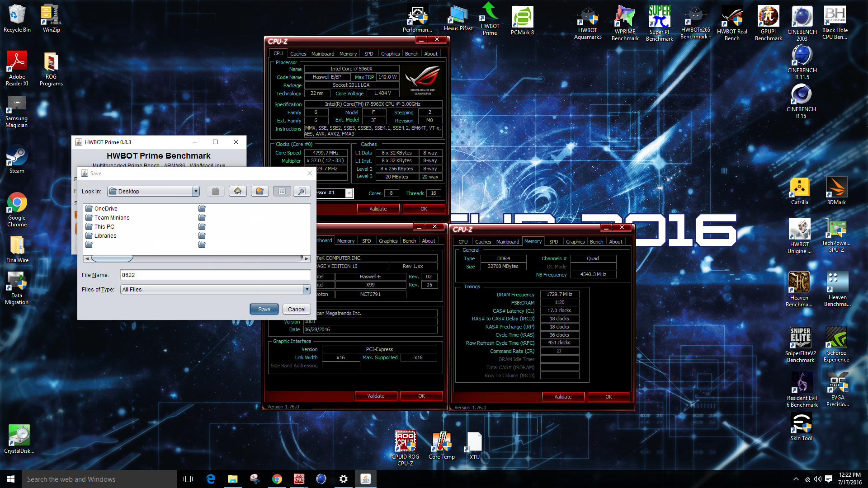Switch Save dialog to Details view
868x488 pixels.
pyautogui.click(x=302, y=191)
